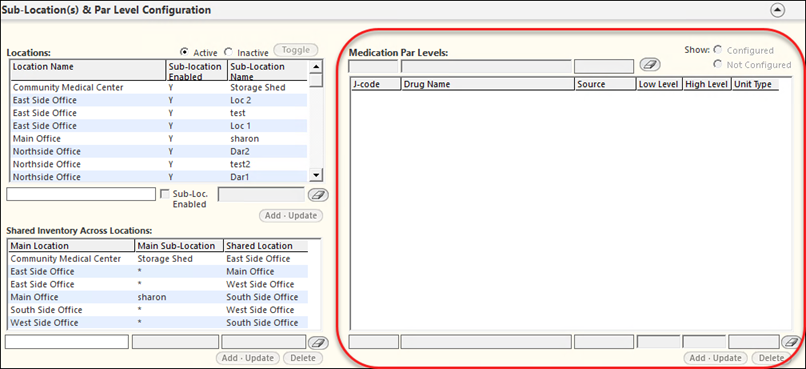Click High Level entry field below par table
Screen dimensions: 806x369
pyautogui.click(x=704, y=342)
